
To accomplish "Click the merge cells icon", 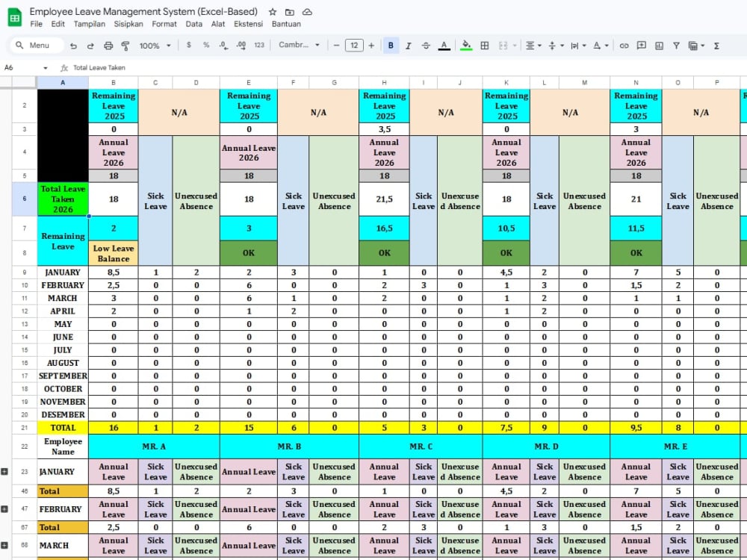I will 503,46.
